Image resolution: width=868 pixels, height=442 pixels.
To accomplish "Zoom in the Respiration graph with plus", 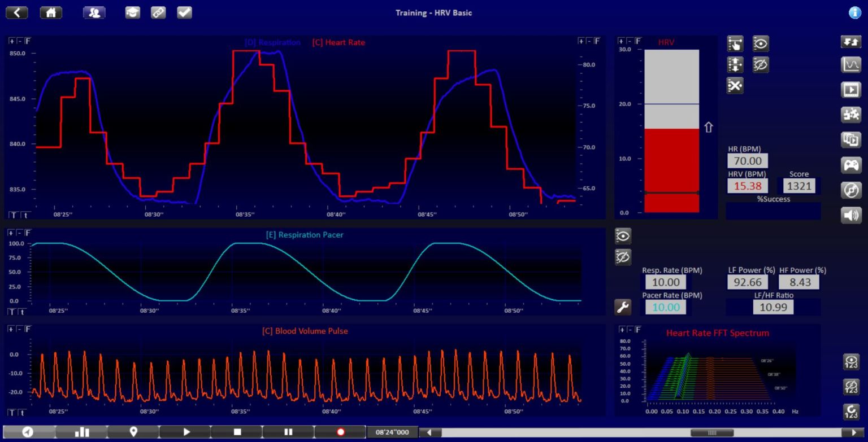I will tap(12, 41).
